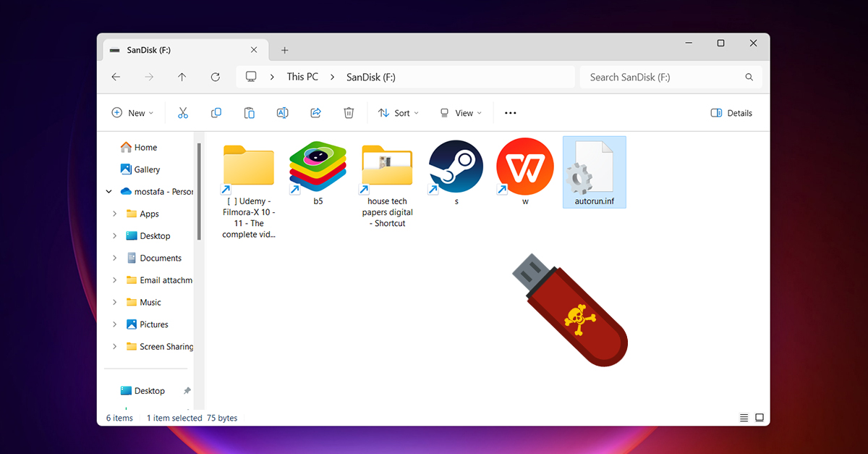Screen dimensions: 868x454
Task: Open a new tab with plus button
Action: click(285, 50)
